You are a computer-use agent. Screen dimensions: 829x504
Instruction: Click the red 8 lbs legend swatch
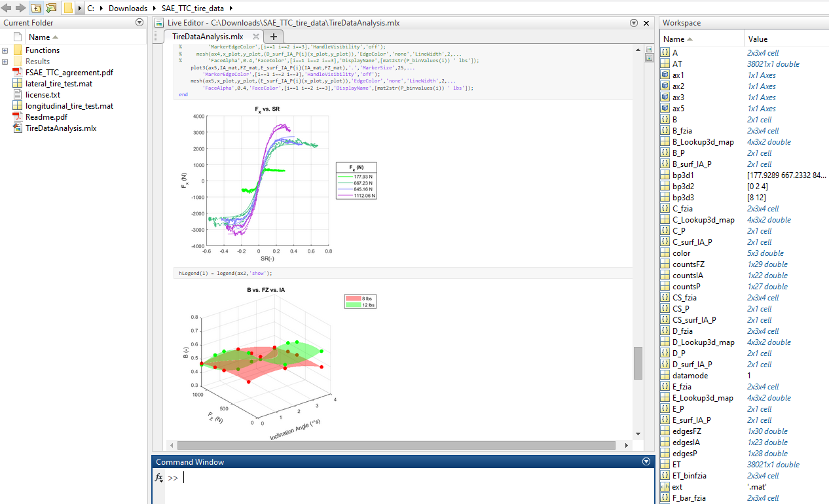[x=354, y=298]
